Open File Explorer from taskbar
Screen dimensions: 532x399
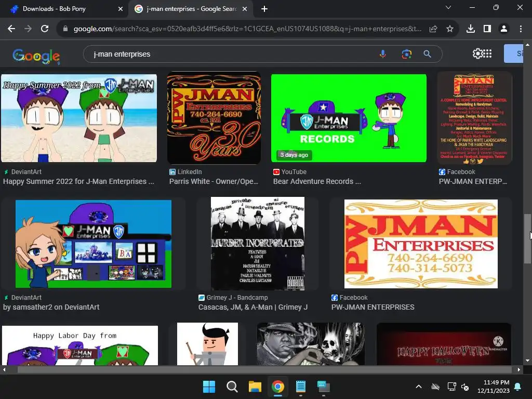click(255, 387)
